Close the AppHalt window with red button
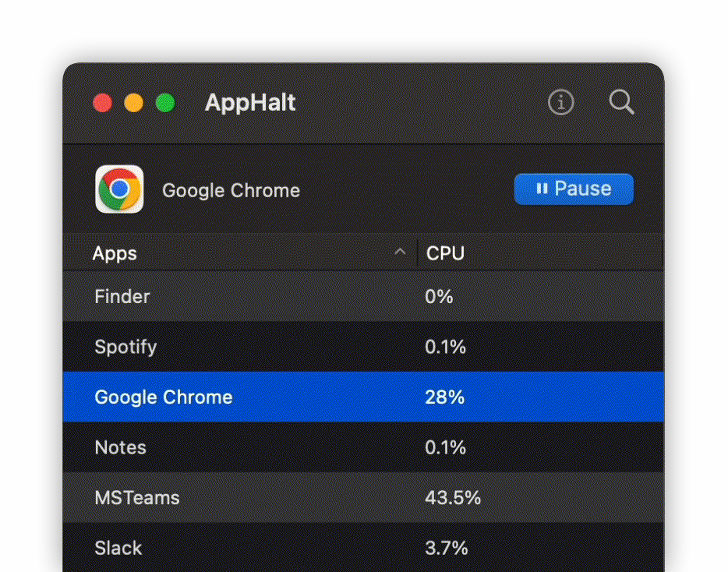 pyautogui.click(x=102, y=103)
